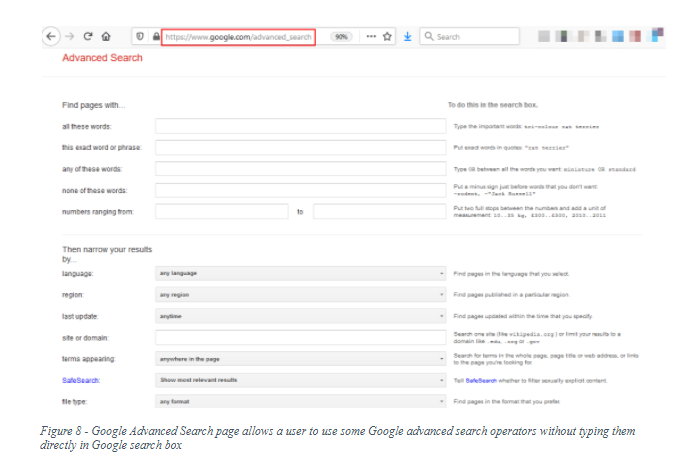This screenshot has height=468, width=698.
Task: Click the 'numbers ranging from' first field
Action: pos(222,212)
